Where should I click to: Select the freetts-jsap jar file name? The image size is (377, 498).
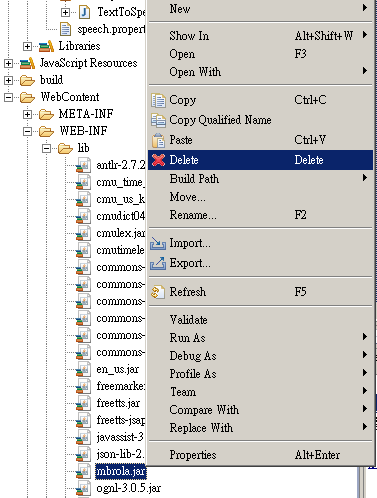[121, 420]
